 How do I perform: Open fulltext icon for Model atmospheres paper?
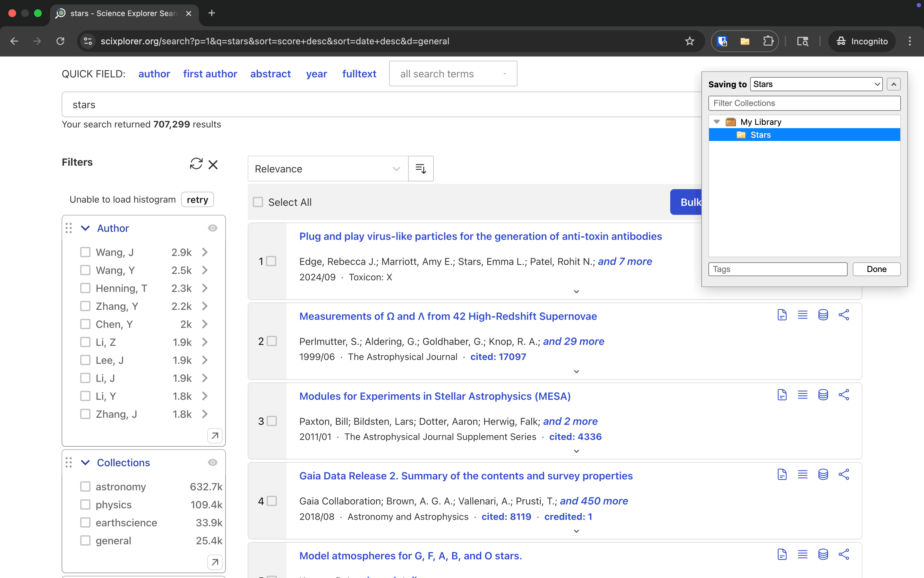(782, 554)
